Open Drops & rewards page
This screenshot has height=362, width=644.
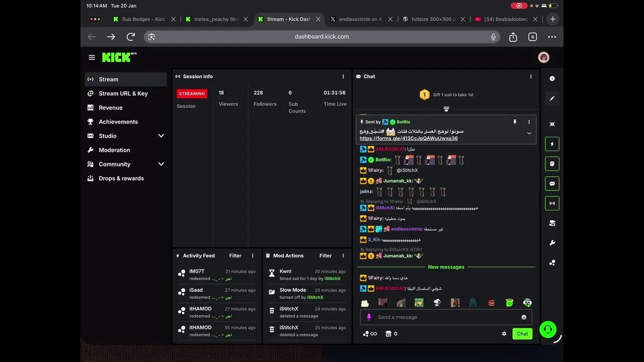tap(126, 178)
